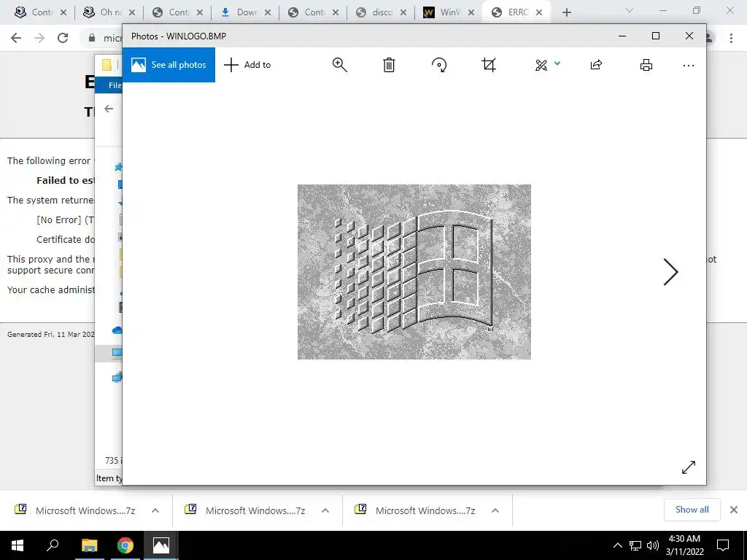Expand the Edit & Create dropdown arrow
This screenshot has height=560, width=747.
(557, 63)
